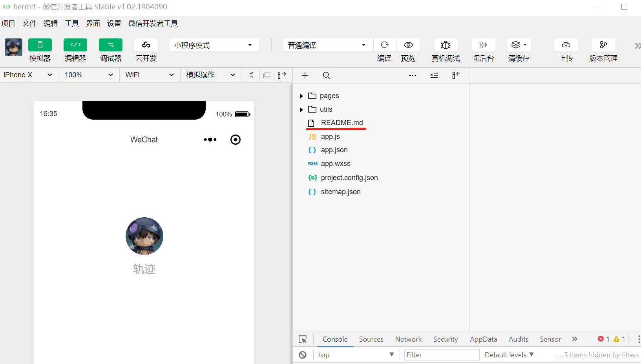Click the yellow warning count indicator
The height and width of the screenshot is (364, 641).
click(619, 339)
